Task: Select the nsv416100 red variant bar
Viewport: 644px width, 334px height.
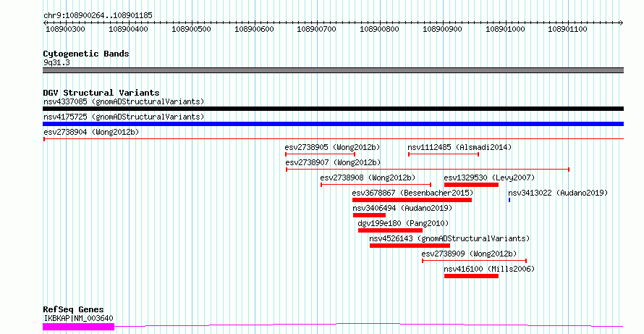Action: [471, 276]
